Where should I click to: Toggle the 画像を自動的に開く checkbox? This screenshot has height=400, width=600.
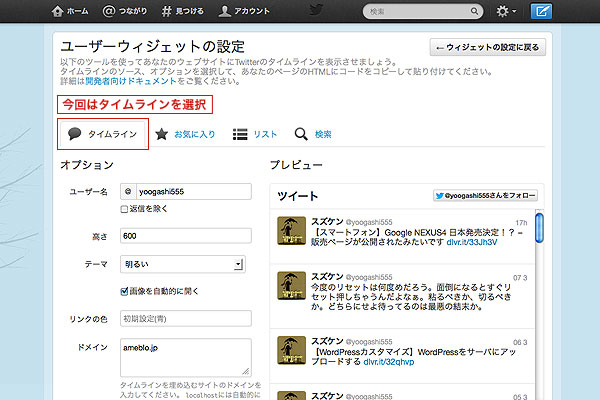(x=124, y=291)
